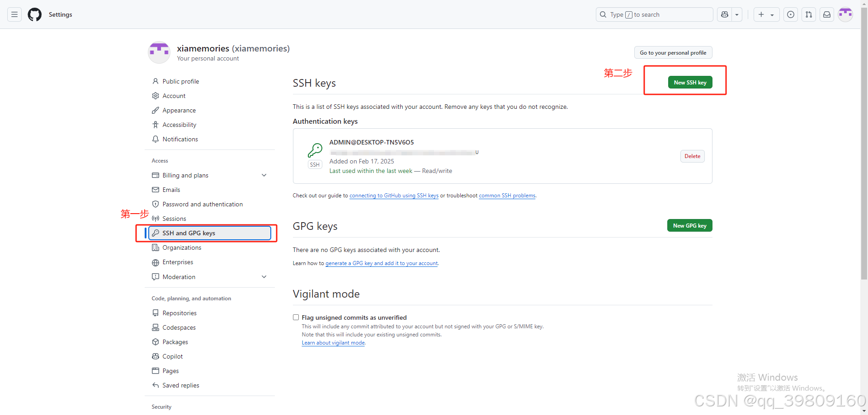Click New GPG key button
The height and width of the screenshot is (415, 868).
[689, 225]
